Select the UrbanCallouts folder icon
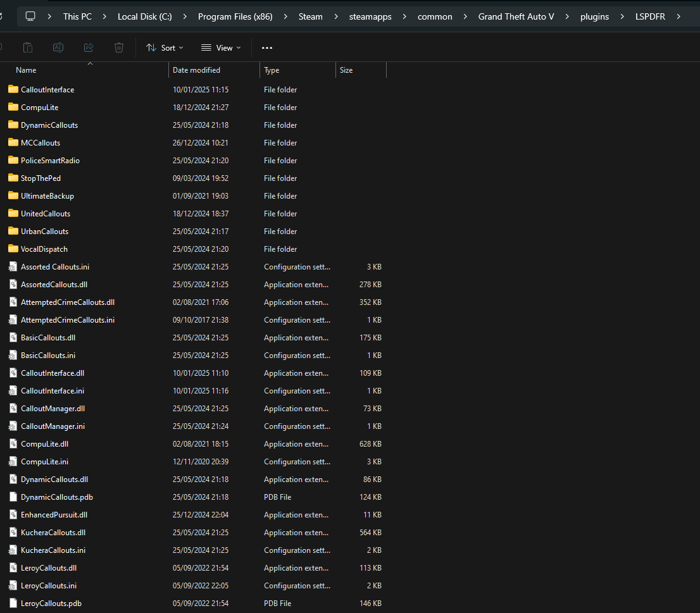 click(x=13, y=231)
